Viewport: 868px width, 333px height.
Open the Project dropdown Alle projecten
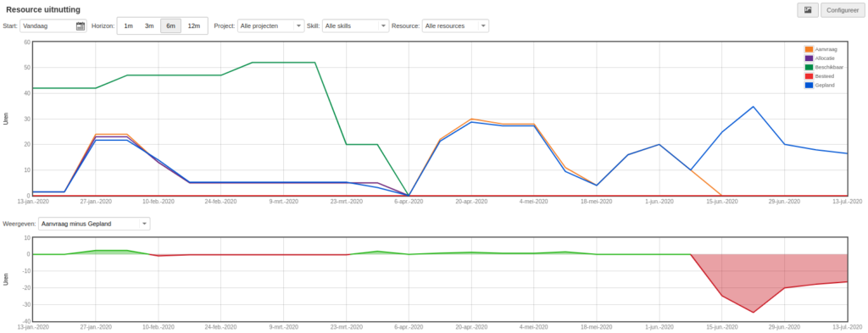pos(270,26)
